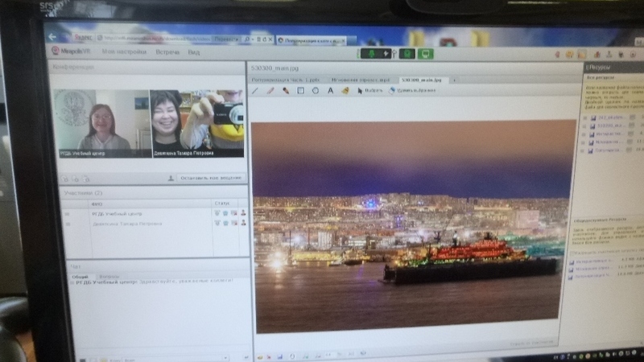Open the plus tab to add document
The image size is (644, 362).
[453, 80]
